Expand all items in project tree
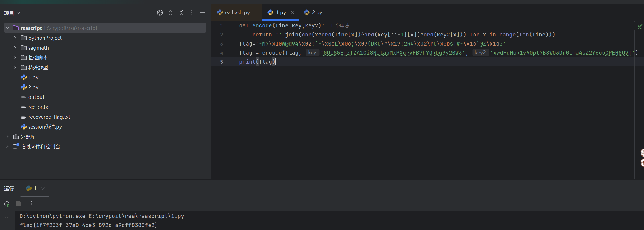 point(170,13)
